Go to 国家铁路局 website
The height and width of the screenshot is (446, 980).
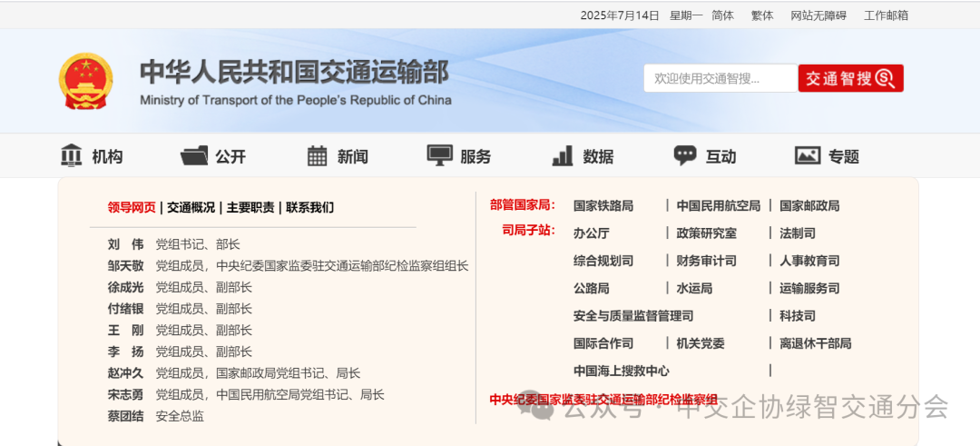[603, 206]
